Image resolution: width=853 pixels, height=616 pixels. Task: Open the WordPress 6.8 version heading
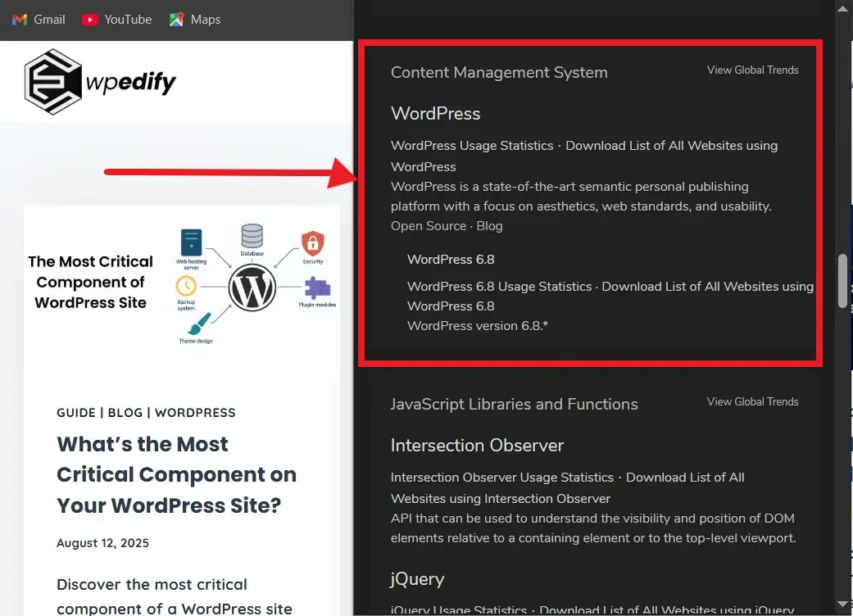coord(451,260)
